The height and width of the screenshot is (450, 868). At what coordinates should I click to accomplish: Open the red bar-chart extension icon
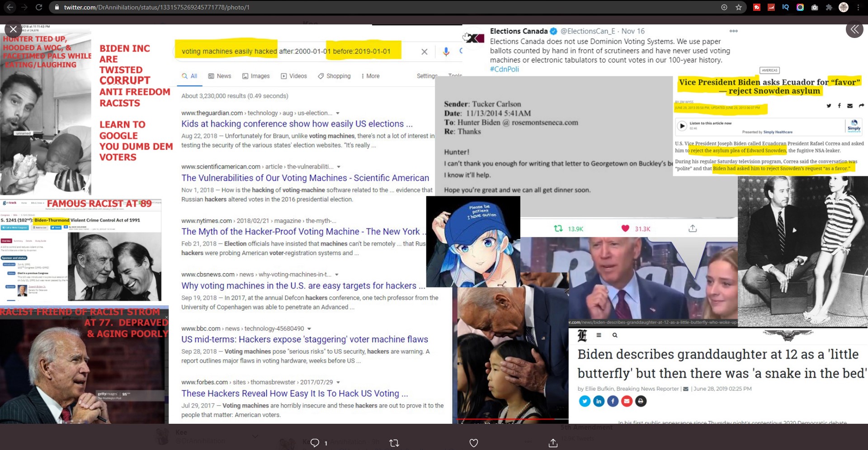pyautogui.click(x=771, y=7)
